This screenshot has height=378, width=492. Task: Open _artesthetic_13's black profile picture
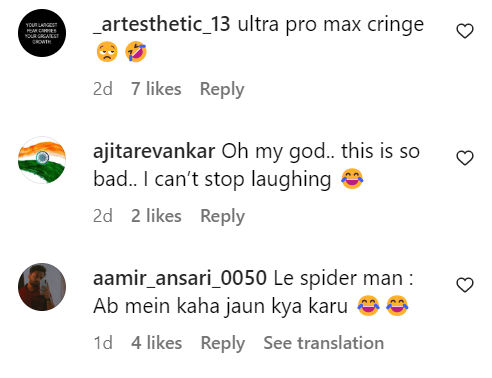point(42,33)
